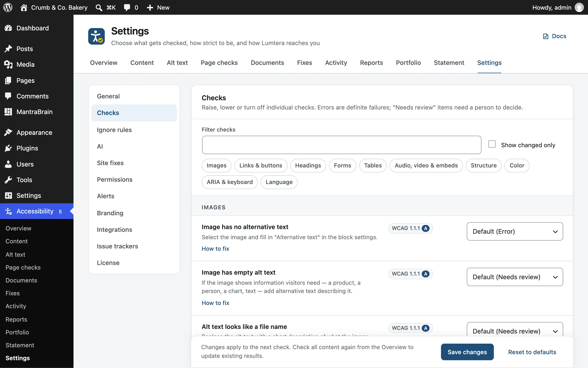Toggle the Headings filter chip
The image size is (588, 368).
click(x=308, y=166)
